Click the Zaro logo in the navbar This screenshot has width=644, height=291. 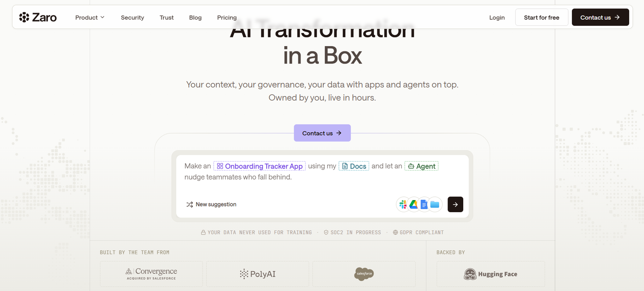[38, 17]
